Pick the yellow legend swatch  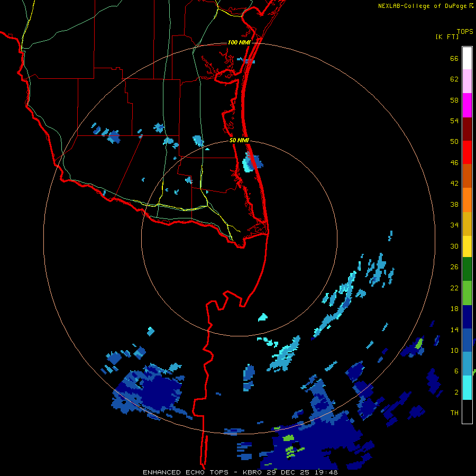(467, 246)
